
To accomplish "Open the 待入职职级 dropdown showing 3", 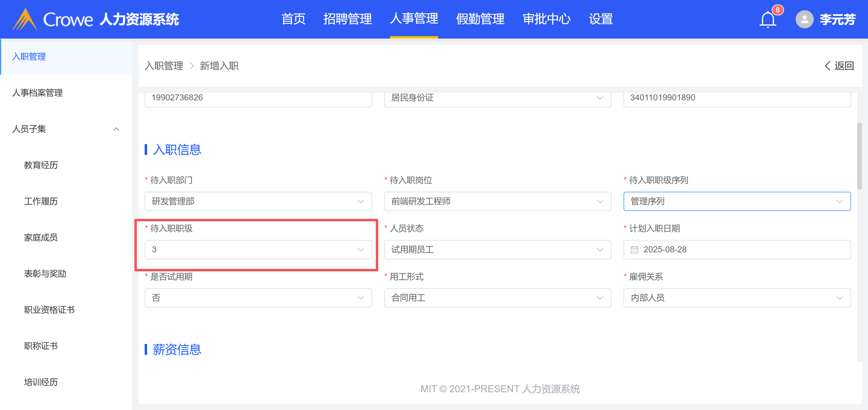I will pyautogui.click(x=258, y=250).
